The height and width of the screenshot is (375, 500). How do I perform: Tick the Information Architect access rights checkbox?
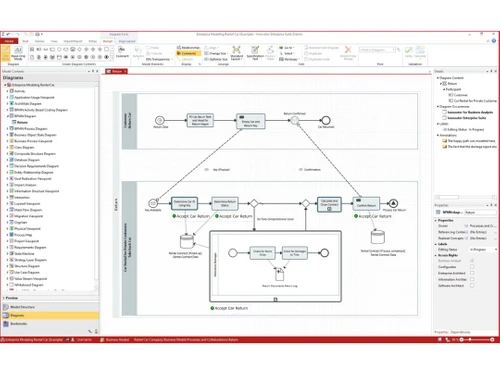[x=472, y=279]
